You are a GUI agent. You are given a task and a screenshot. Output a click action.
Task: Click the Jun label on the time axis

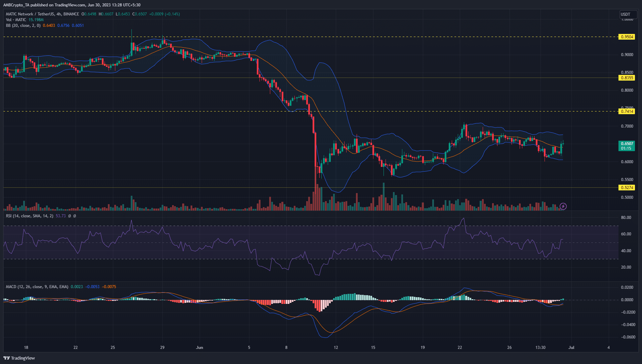click(x=200, y=348)
